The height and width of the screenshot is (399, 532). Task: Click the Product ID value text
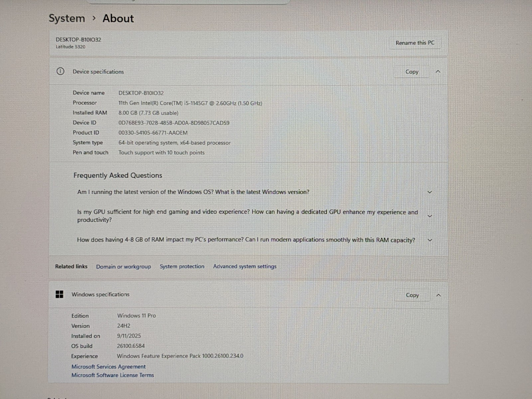[153, 133]
